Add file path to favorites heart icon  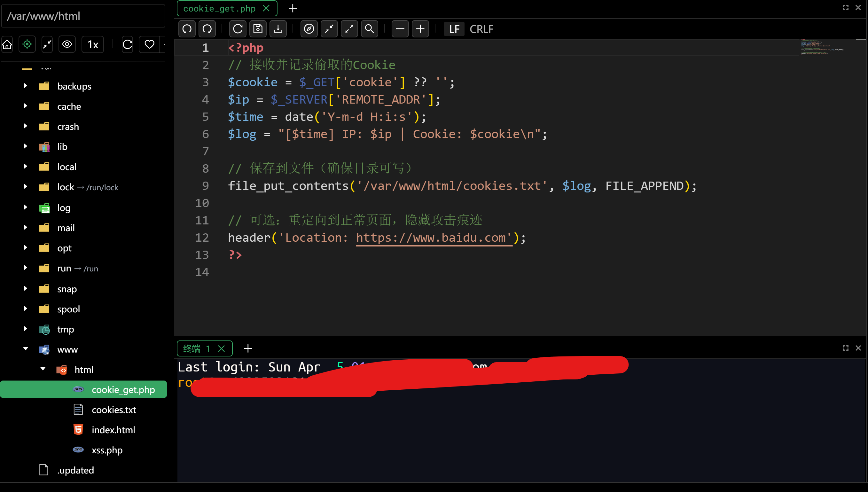(x=149, y=44)
